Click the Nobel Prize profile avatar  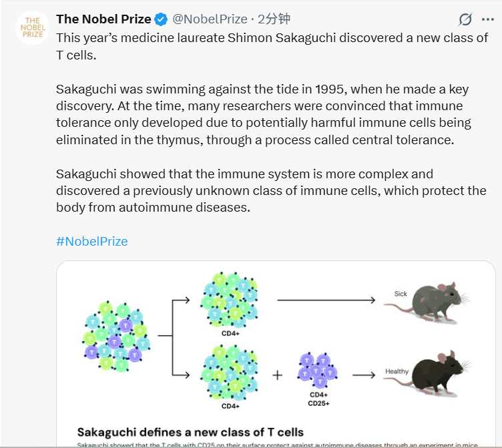32,28
